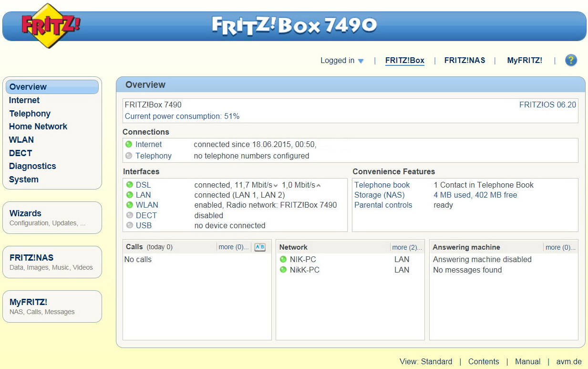Click the 'No calls' text
This screenshot has width=588, height=369.
pyautogui.click(x=138, y=259)
